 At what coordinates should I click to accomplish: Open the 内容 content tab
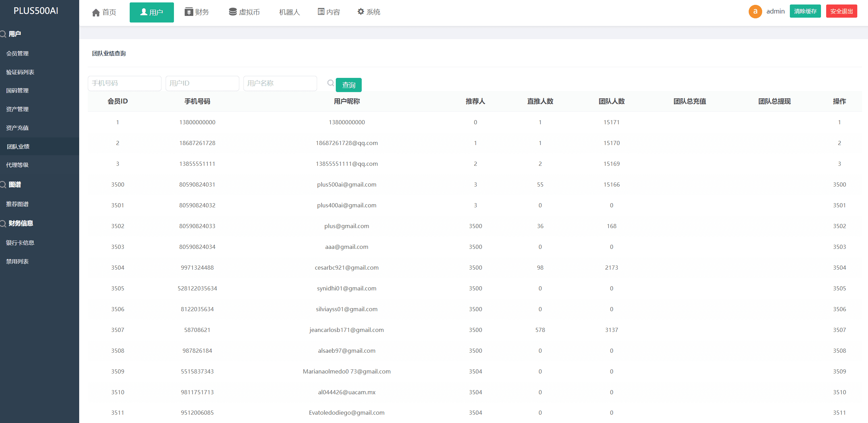(x=329, y=12)
